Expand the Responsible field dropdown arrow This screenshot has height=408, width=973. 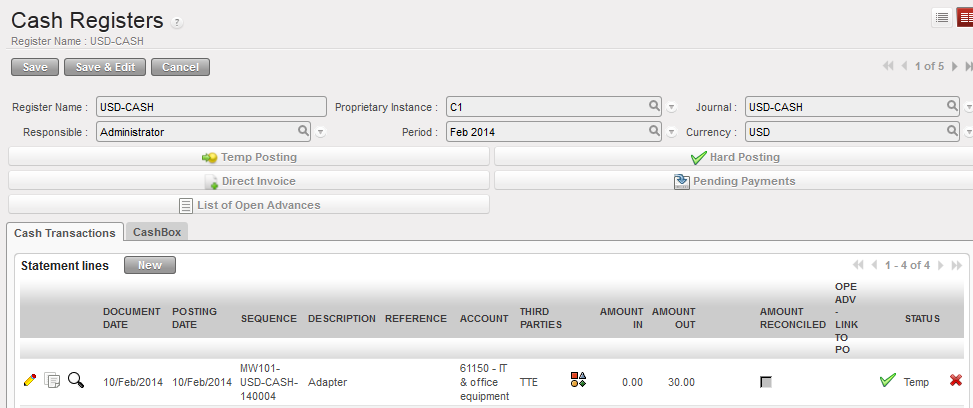[x=320, y=132]
